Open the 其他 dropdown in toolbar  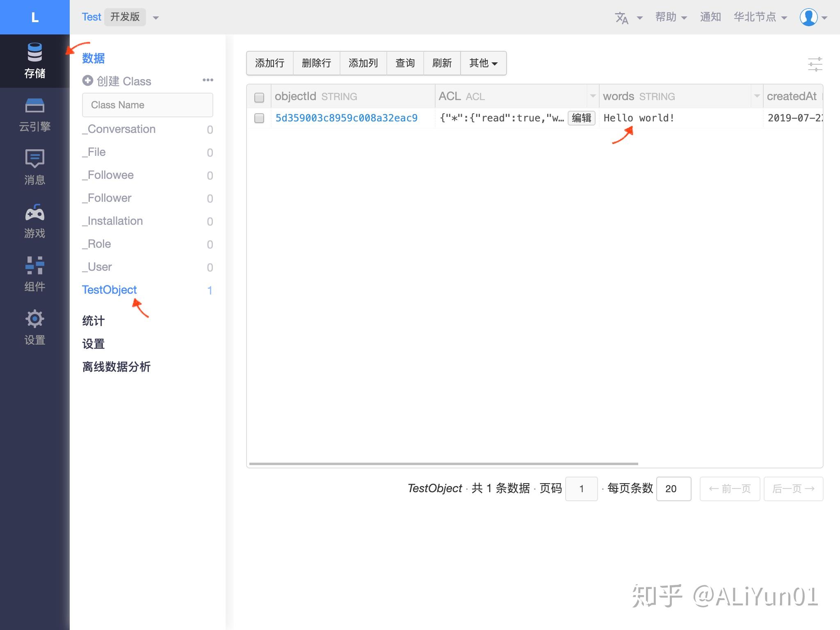(484, 63)
